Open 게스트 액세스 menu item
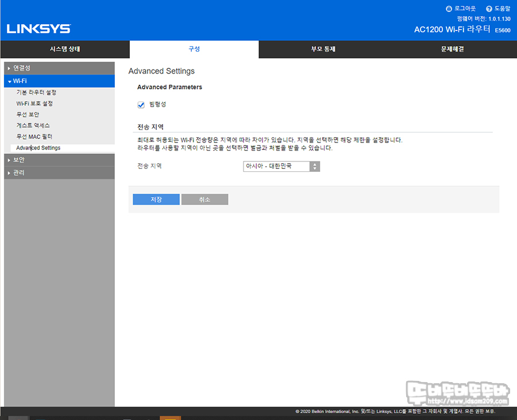The height and width of the screenshot is (420, 517). (x=33, y=125)
